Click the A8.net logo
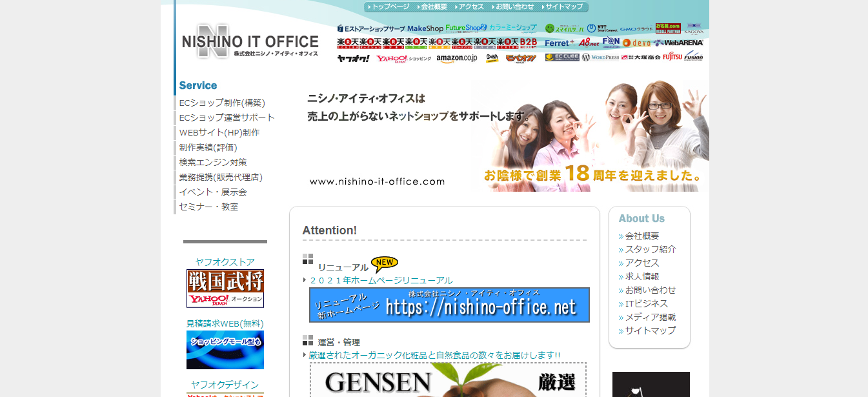Image resolution: width=868 pixels, height=397 pixels. pos(589,43)
